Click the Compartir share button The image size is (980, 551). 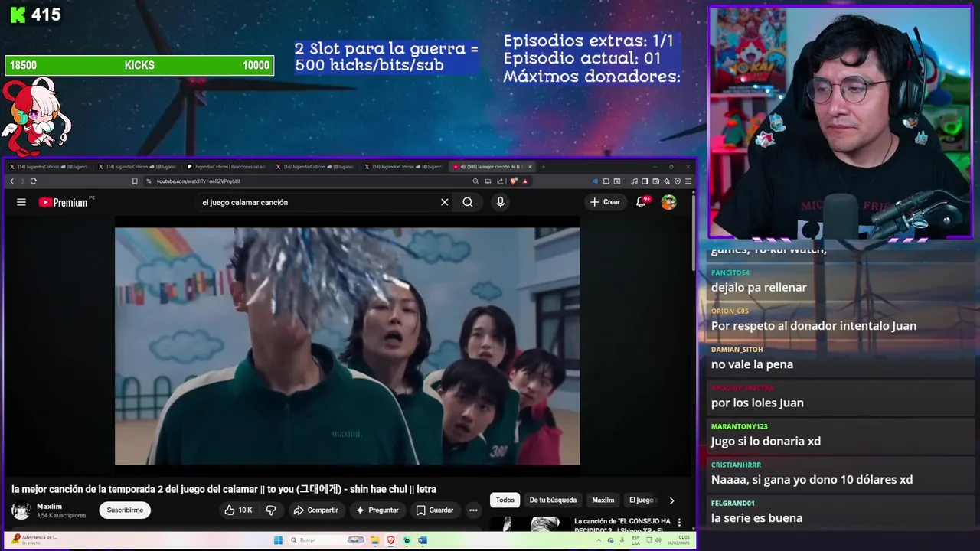click(315, 510)
